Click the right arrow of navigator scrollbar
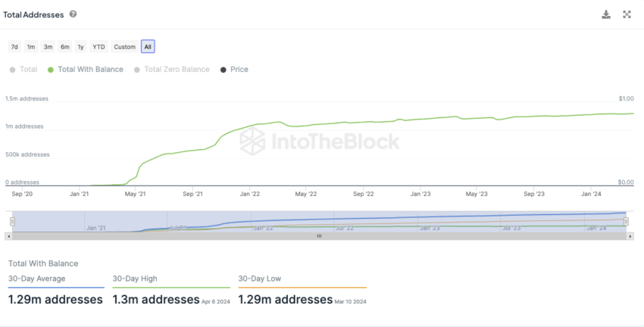Screen dimensions: 644x327 (630, 236)
